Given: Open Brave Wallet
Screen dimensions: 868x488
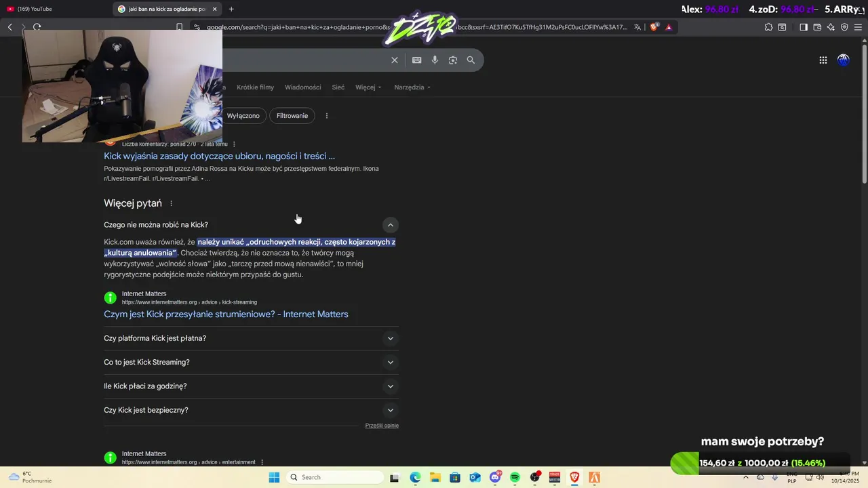Looking at the screenshot, I should pyautogui.click(x=817, y=27).
